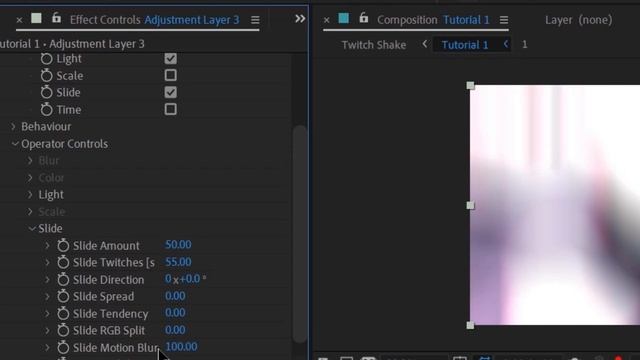The image size is (640, 360).
Task: Open Composition panel menu icon
Action: 504,20
